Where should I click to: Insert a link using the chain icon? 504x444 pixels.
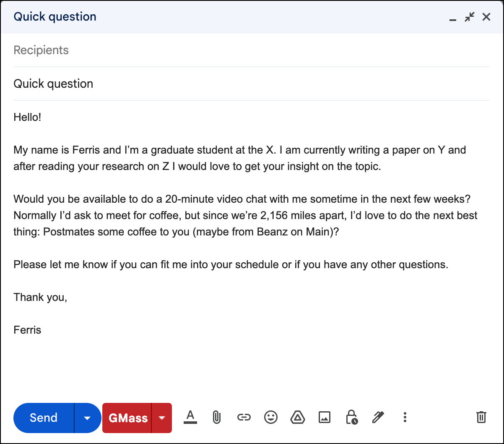(x=244, y=417)
